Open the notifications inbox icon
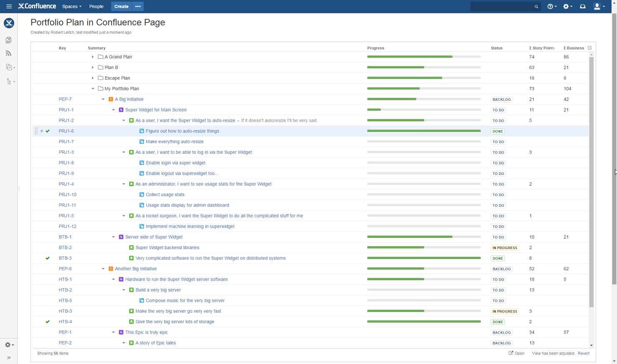 pos(583,6)
